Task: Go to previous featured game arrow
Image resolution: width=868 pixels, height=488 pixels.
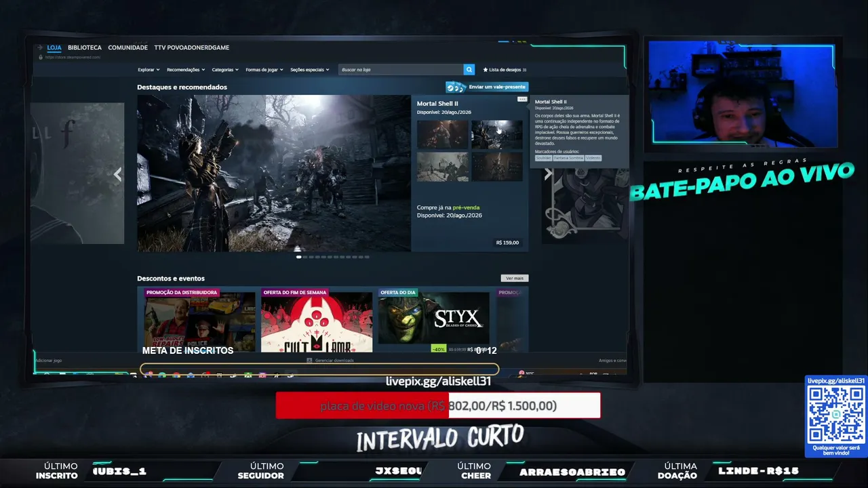Action: tap(117, 174)
